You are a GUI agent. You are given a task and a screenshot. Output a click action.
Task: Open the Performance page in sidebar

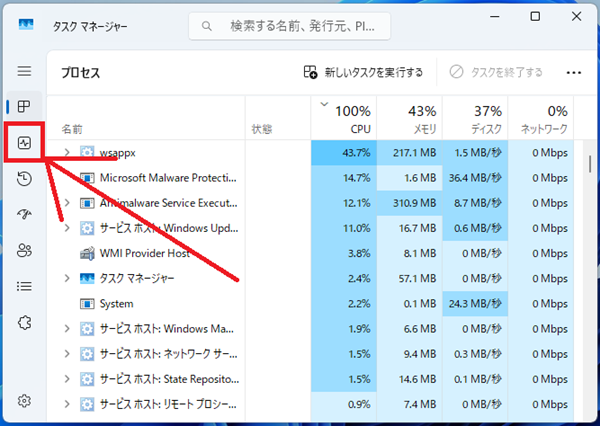(x=24, y=143)
